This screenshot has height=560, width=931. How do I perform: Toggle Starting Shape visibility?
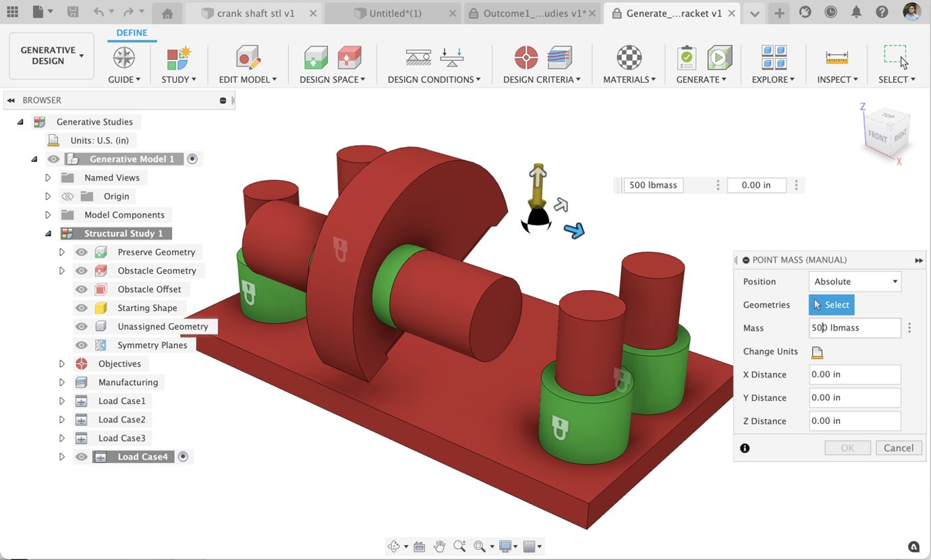point(82,308)
